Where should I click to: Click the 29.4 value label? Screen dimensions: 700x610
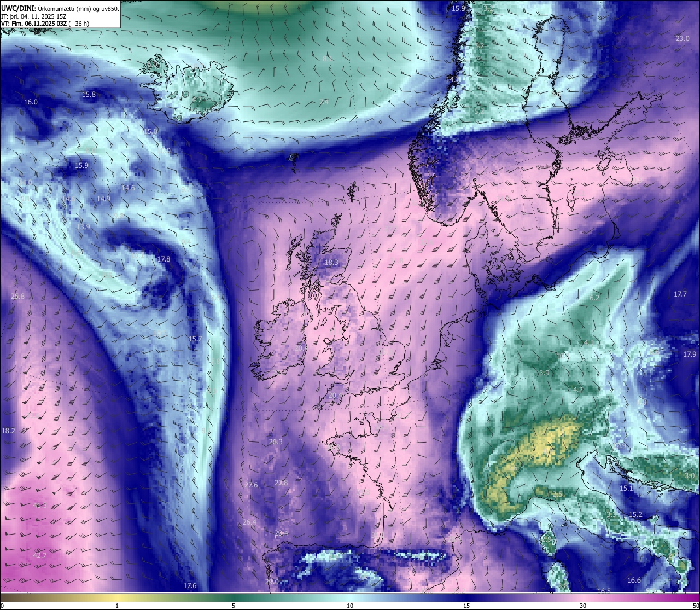click(281, 533)
